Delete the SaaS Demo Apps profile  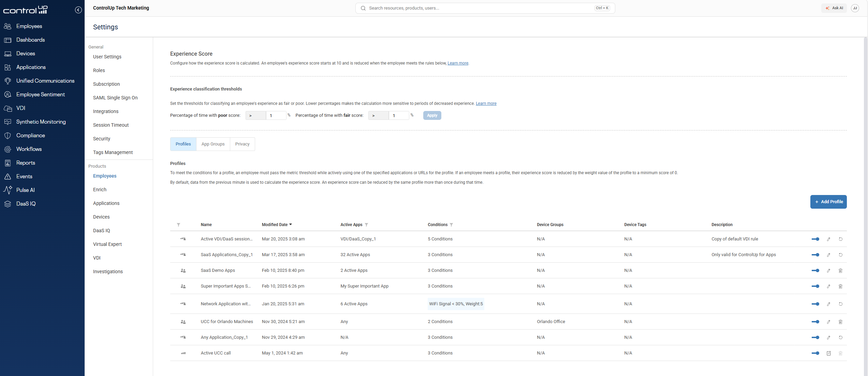840,270
